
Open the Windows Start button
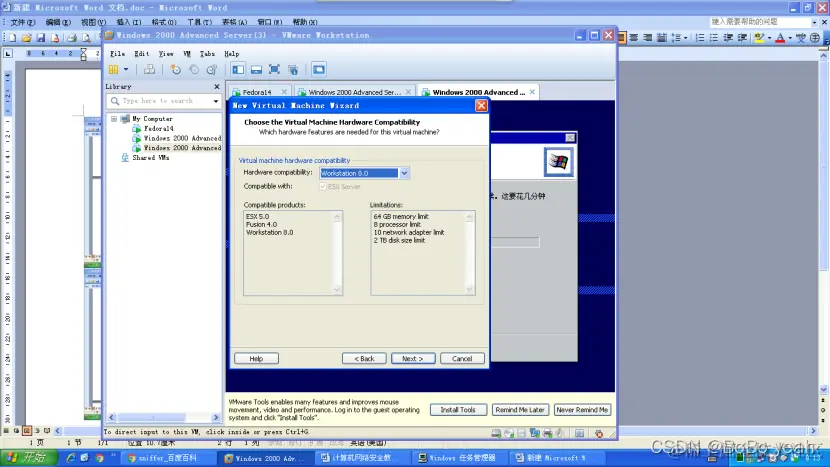pyautogui.click(x=29, y=457)
